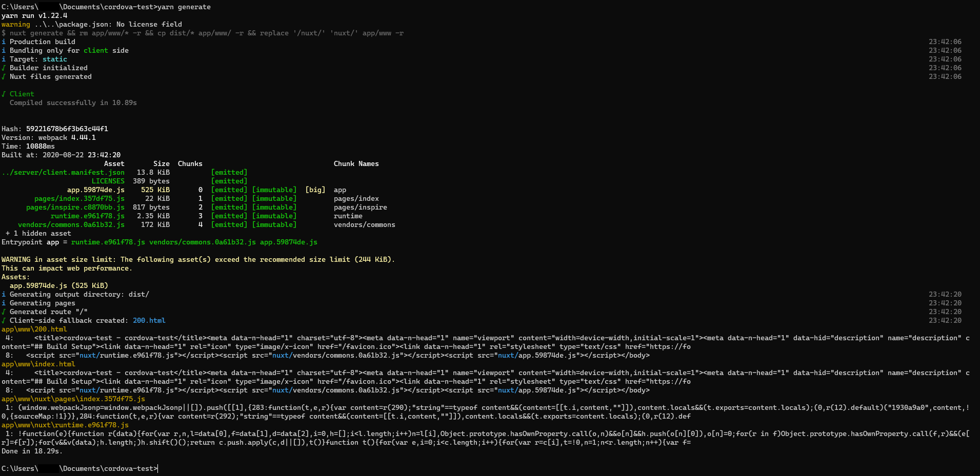Viewport: 980px width, 476px height.
Task: Click the "Nuxt files generated" line
Action: pyautogui.click(x=47, y=76)
